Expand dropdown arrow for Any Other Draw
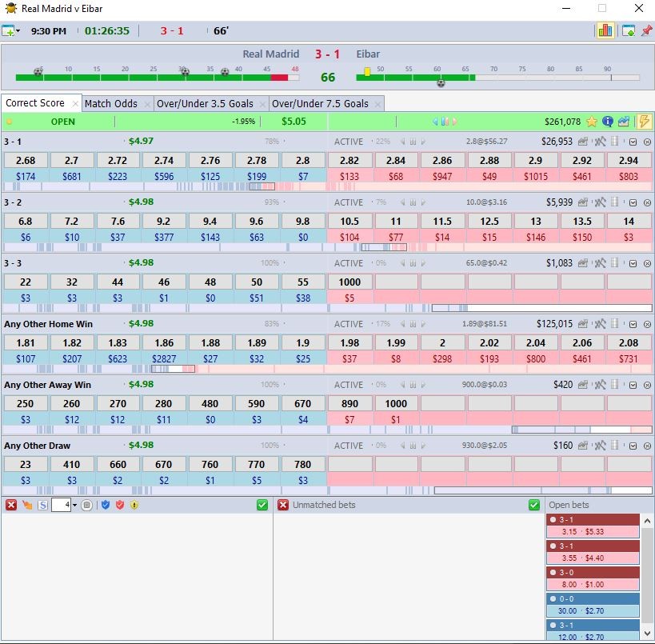The width and height of the screenshot is (655, 644). 633,446
